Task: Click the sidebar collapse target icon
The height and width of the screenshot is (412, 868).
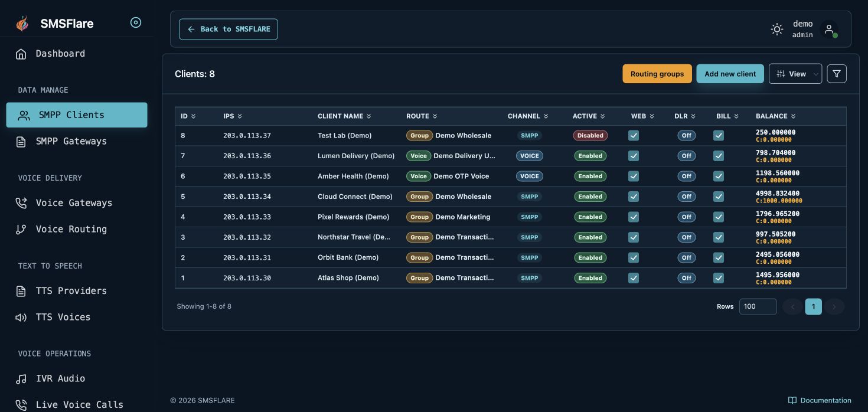Action: [x=136, y=22]
